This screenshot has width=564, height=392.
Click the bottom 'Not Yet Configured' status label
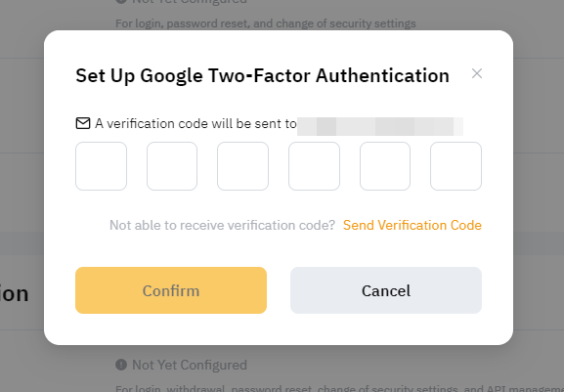click(x=190, y=365)
